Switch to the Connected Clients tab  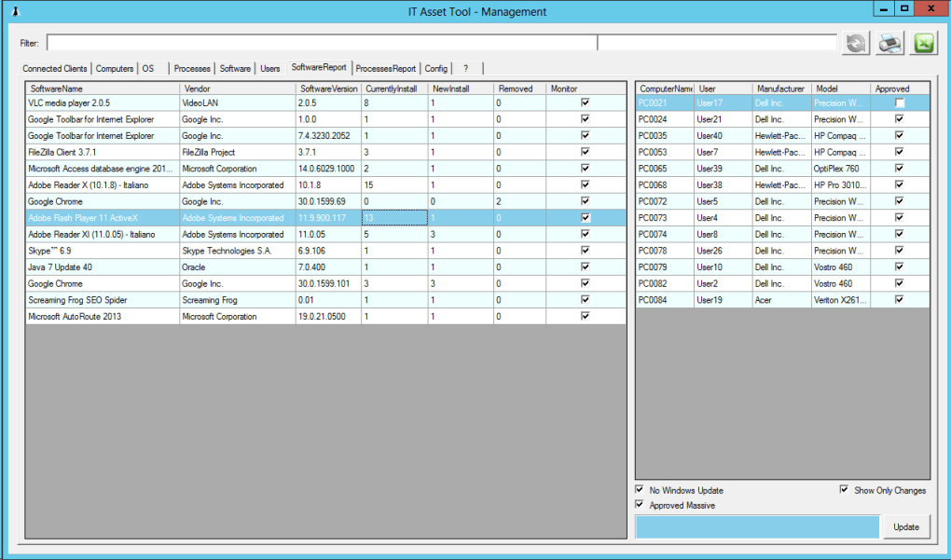coord(55,69)
